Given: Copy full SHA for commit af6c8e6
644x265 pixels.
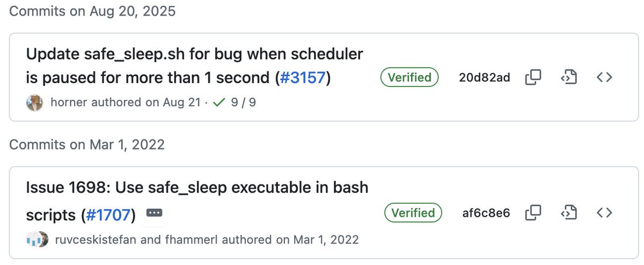Looking at the screenshot, I should (533, 213).
